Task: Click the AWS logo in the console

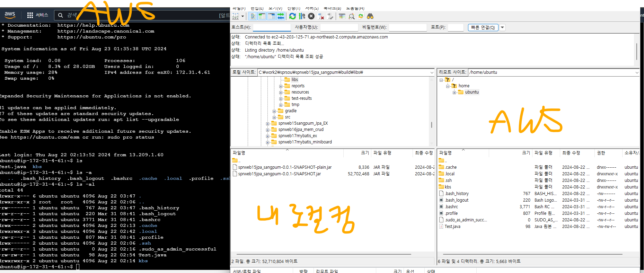Action: [10, 15]
